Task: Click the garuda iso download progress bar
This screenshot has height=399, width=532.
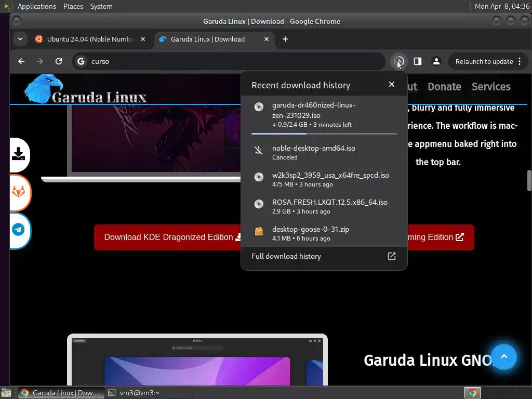Action: coord(324,134)
